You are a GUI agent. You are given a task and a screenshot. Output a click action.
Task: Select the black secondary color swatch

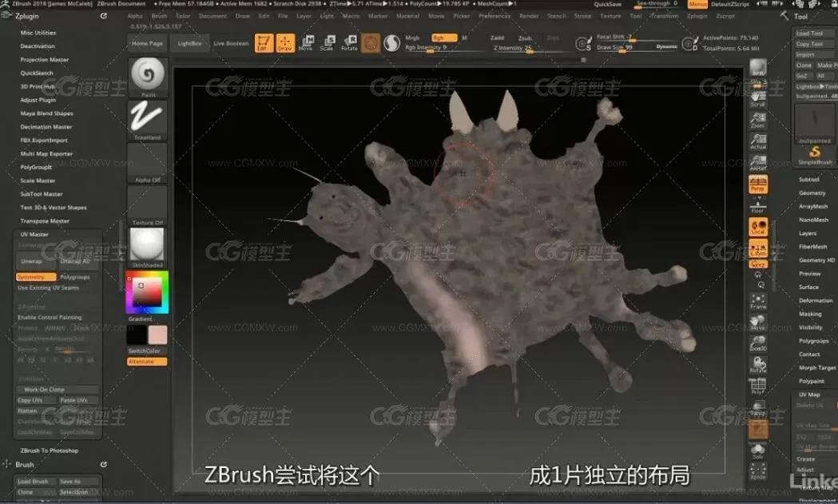coord(137,335)
